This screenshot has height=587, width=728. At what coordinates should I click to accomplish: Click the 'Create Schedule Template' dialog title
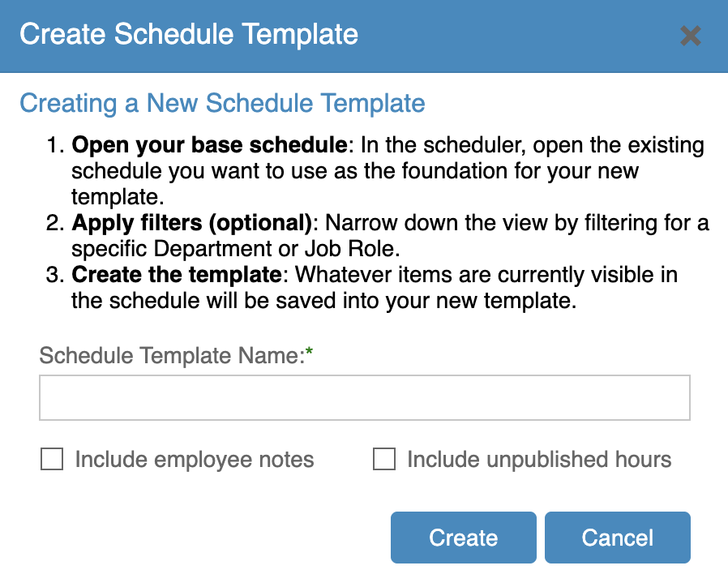coord(189,35)
